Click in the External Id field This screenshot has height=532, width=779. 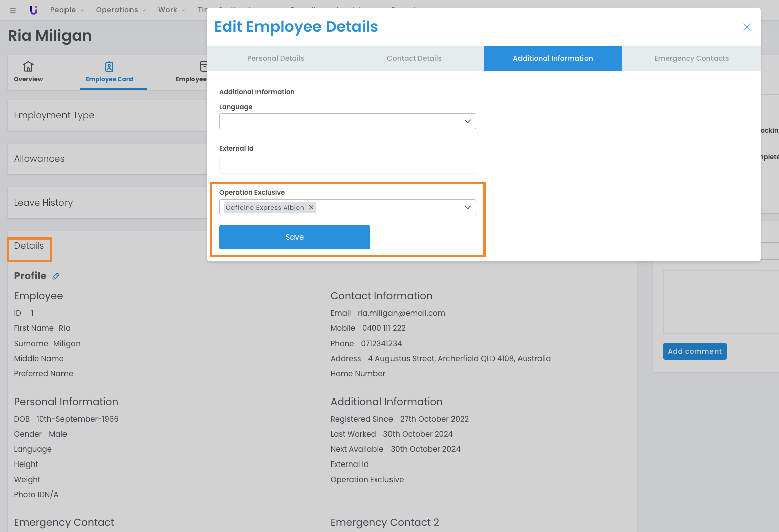pyautogui.click(x=347, y=164)
